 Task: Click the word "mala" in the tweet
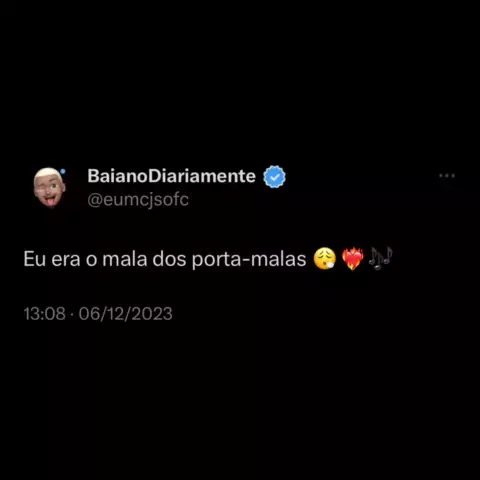tap(125, 259)
